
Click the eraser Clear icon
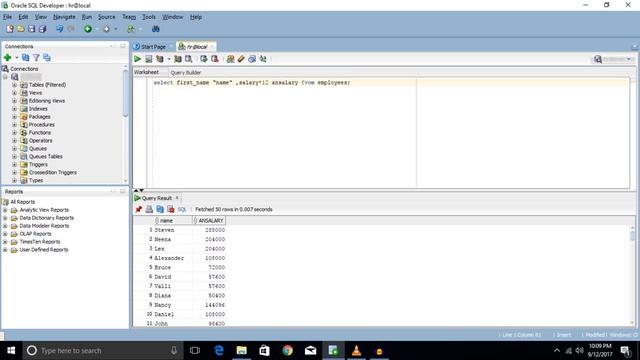pyautogui.click(x=241, y=59)
